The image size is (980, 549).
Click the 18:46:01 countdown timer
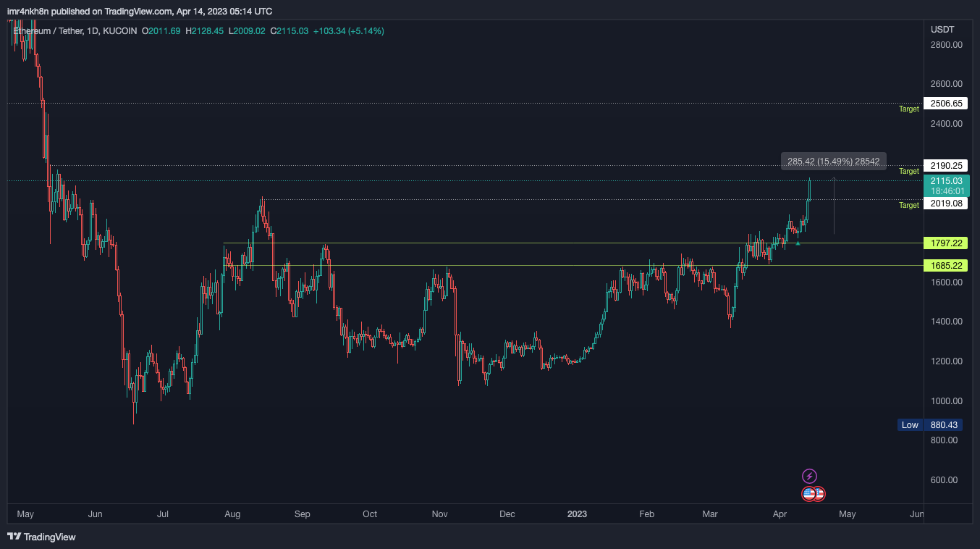click(x=947, y=191)
